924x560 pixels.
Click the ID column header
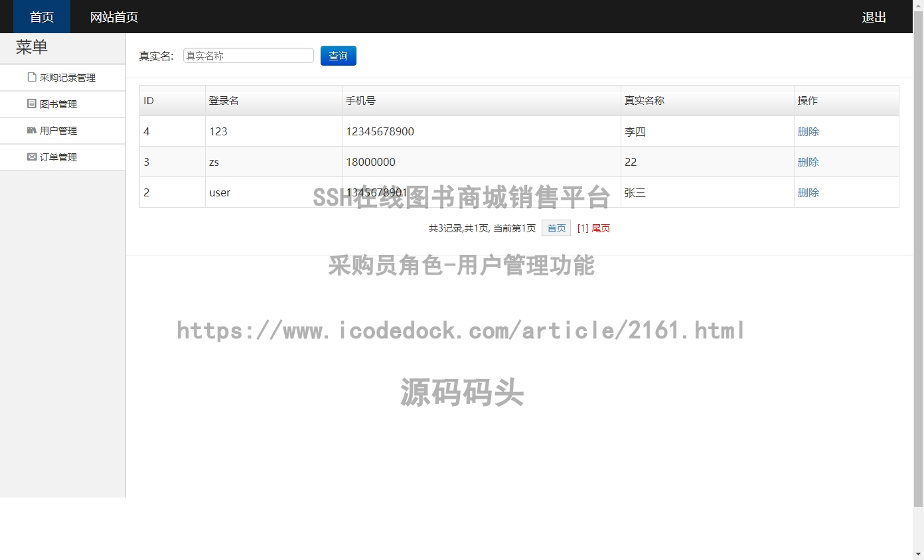click(173, 101)
